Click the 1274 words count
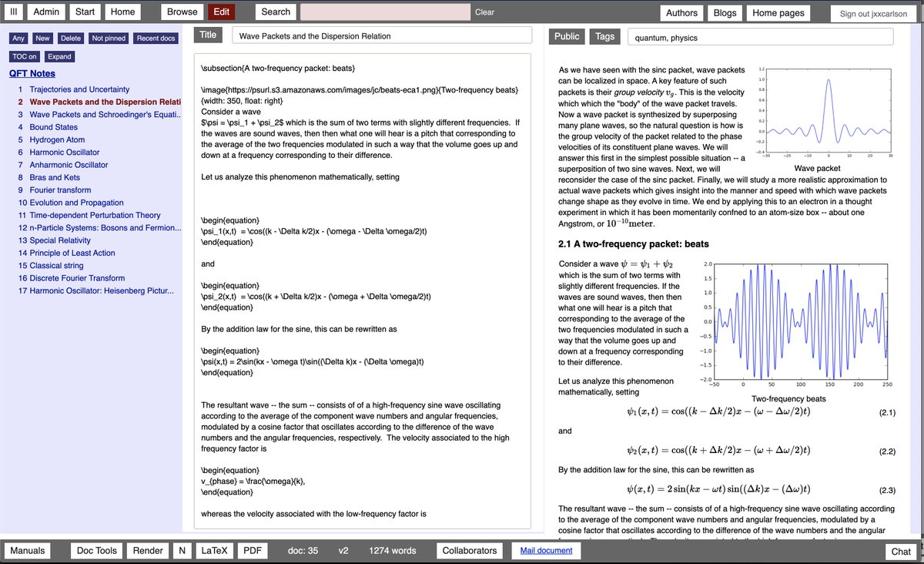Screen dimensions: 924x564 [393, 551]
